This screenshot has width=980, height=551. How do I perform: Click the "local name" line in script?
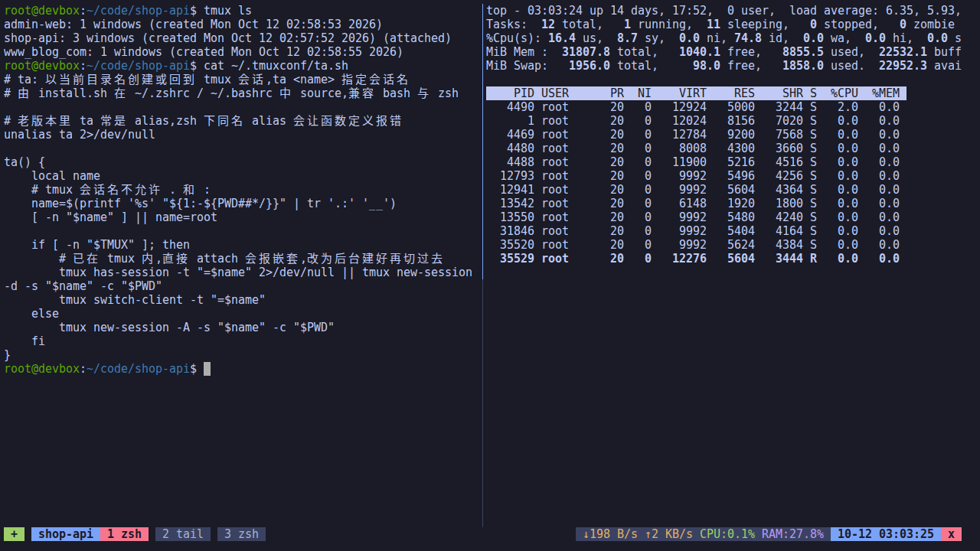coord(66,176)
